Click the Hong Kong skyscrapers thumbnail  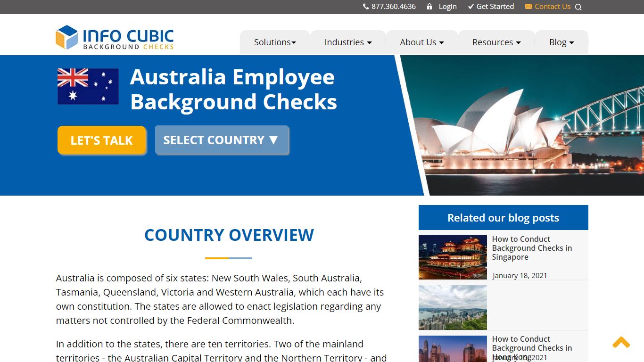click(453, 349)
